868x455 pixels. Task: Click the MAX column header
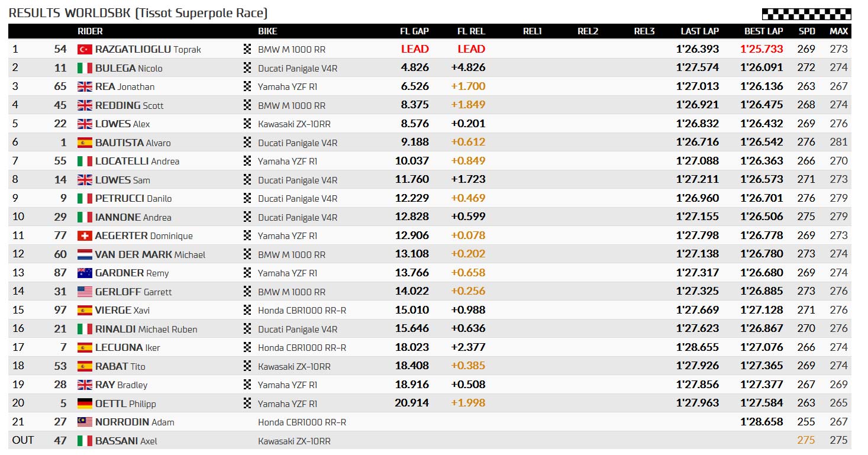tap(839, 31)
